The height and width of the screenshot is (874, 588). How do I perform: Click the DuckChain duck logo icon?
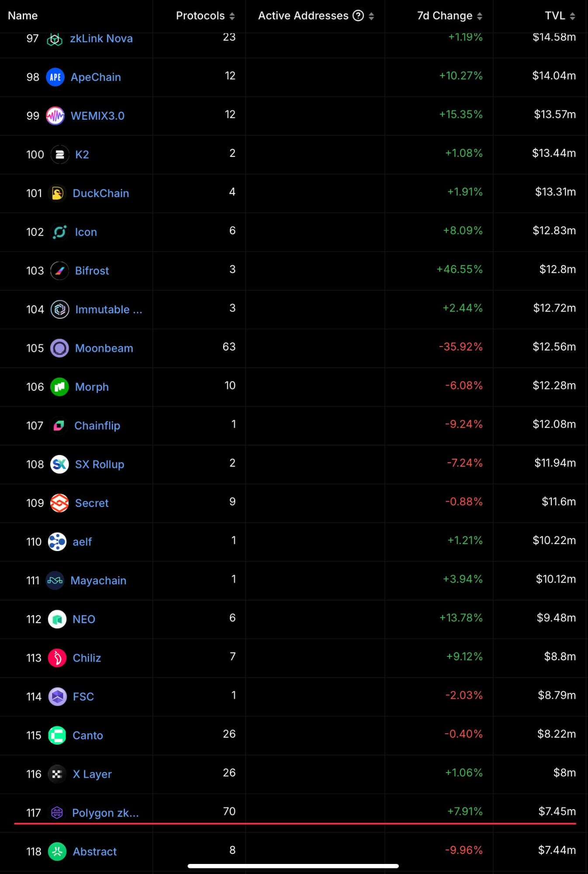(x=57, y=193)
